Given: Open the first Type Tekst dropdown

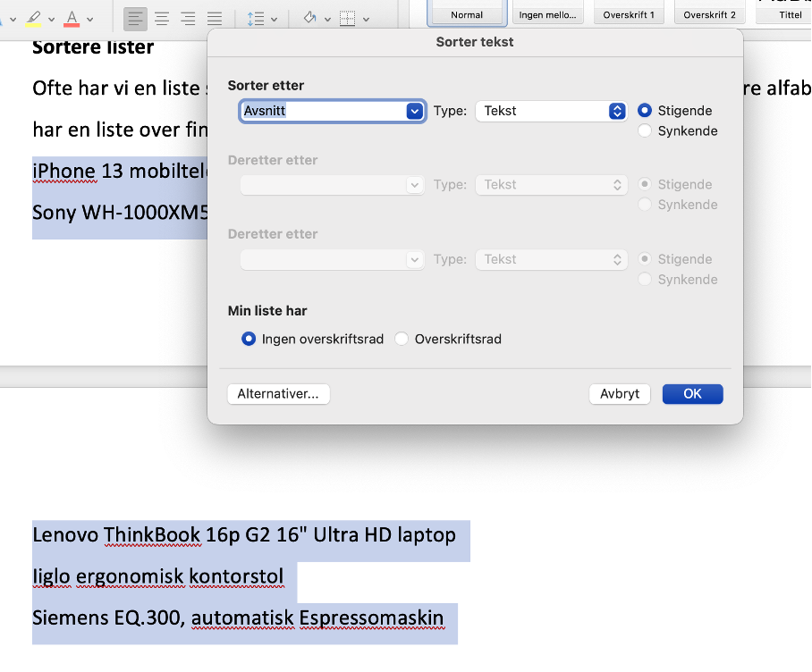Looking at the screenshot, I should [551, 111].
